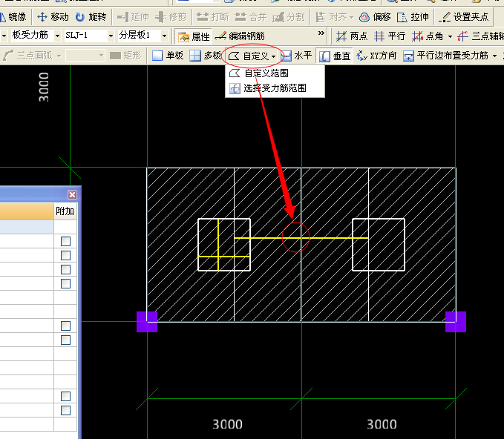Click the 附加 column header
Viewport: 504px width, 439px height.
tap(65, 211)
